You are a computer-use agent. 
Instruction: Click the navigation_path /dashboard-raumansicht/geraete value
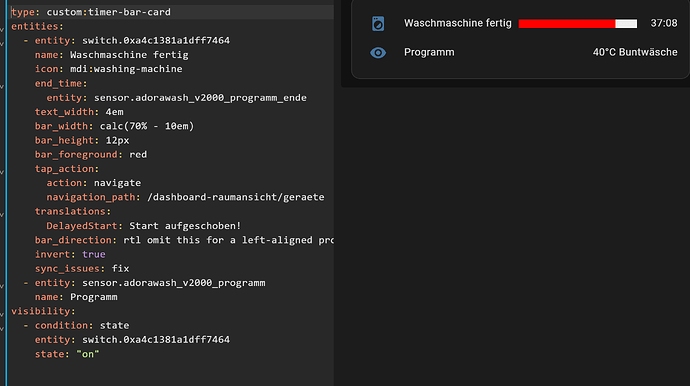pos(235,197)
